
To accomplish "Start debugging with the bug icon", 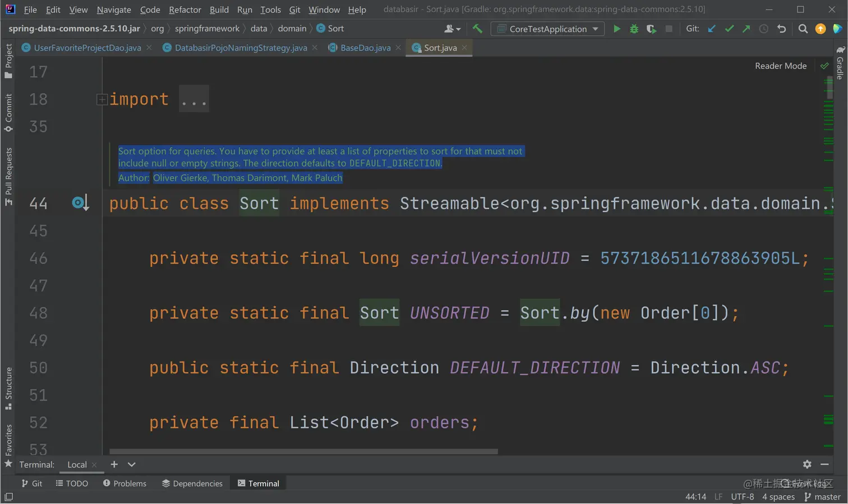I will click(x=634, y=29).
